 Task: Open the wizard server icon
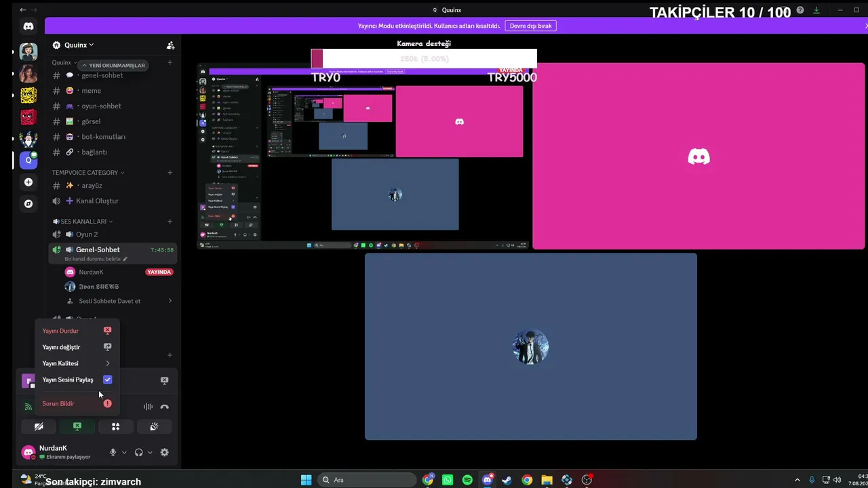point(28,138)
